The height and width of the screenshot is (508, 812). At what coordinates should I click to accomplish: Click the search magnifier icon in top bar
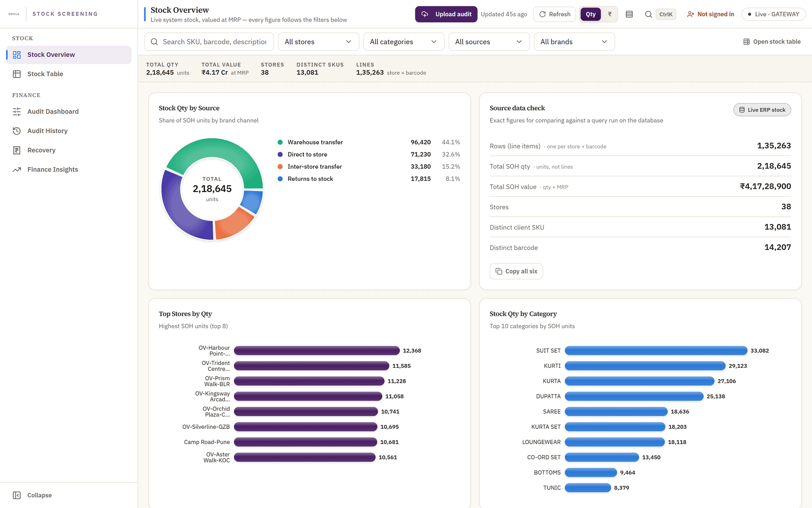[648, 14]
